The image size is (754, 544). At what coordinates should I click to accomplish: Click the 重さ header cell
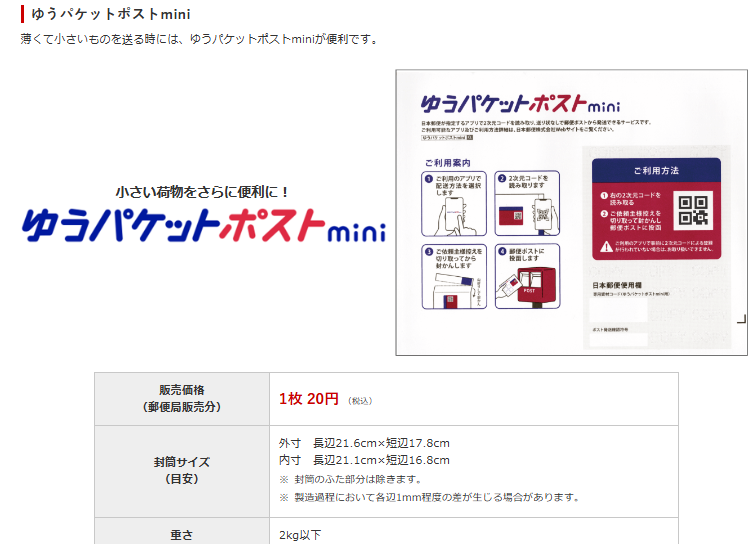(x=182, y=531)
